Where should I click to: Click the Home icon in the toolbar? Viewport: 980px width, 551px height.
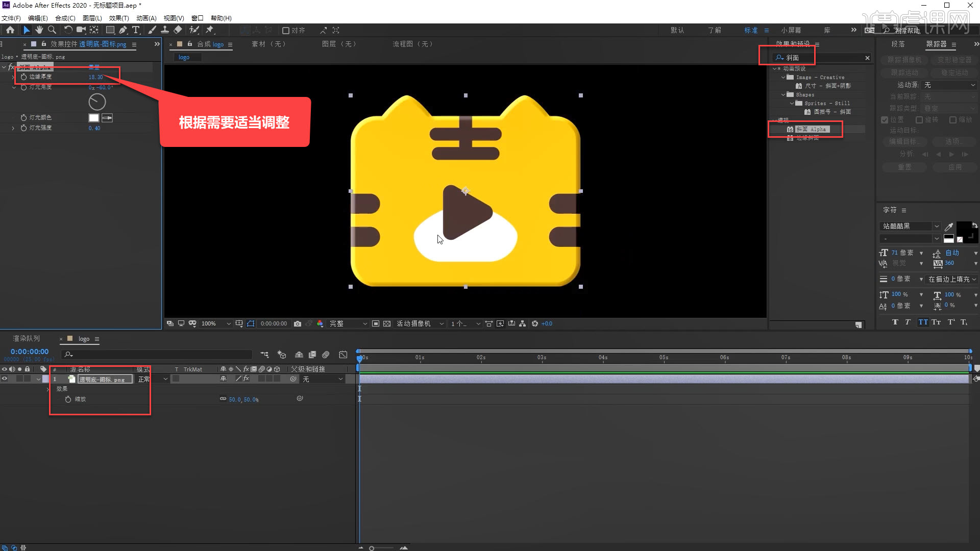coord(10,30)
